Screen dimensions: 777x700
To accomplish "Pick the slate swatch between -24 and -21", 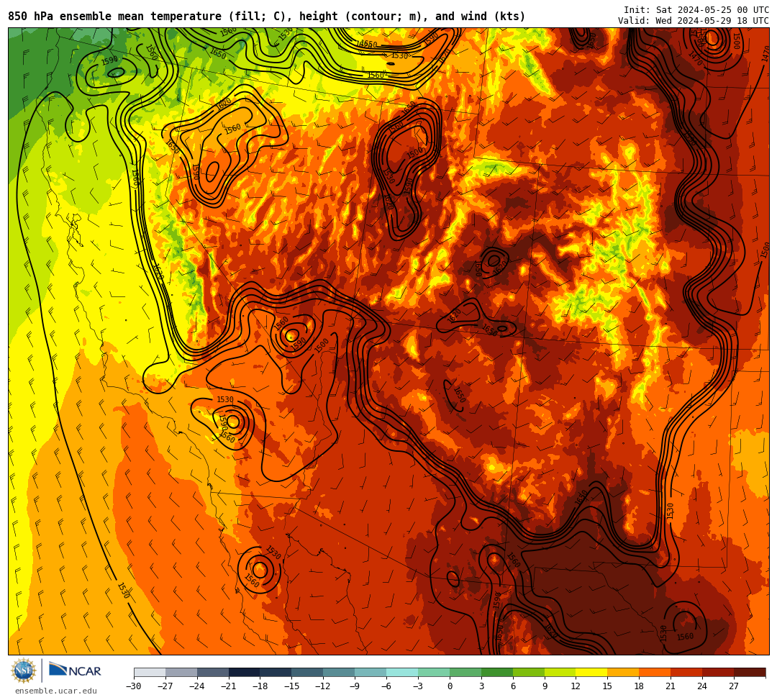I will (x=213, y=672).
